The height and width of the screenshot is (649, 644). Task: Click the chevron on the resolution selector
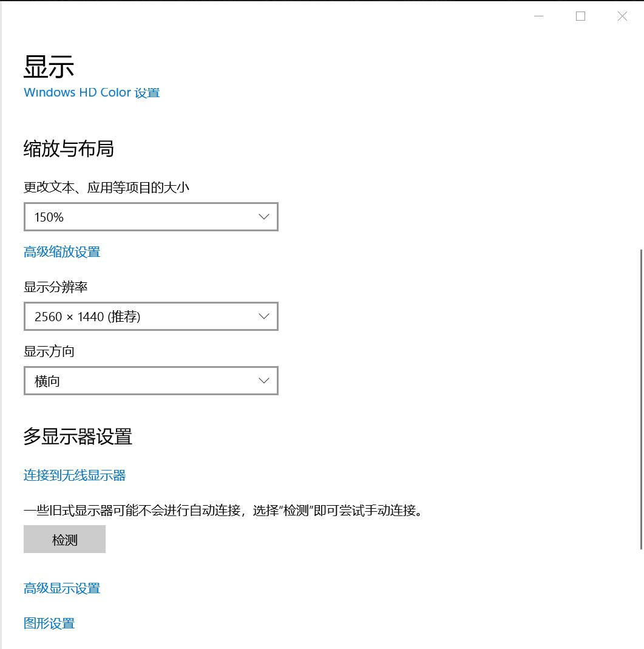click(263, 316)
